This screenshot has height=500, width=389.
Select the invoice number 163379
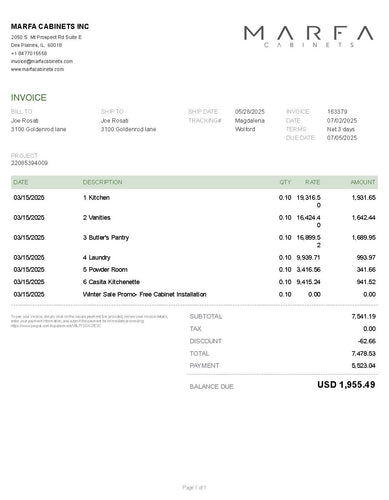[337, 112]
